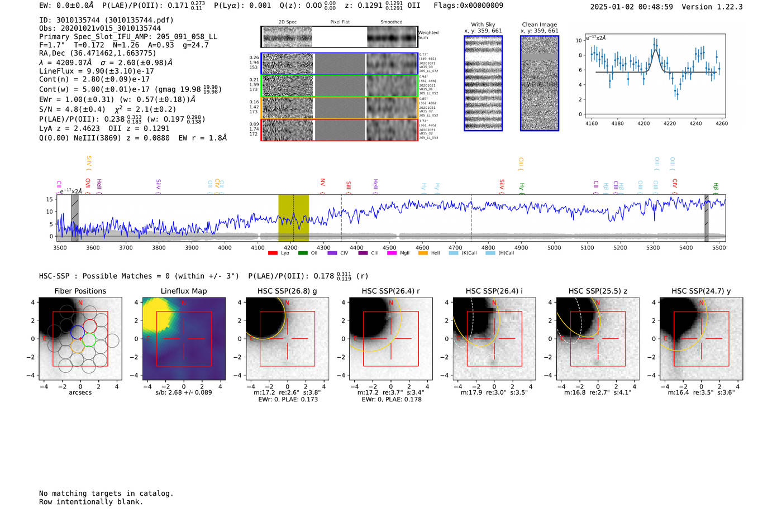Select the orange HeII legend swatch
The image size is (782, 532).
pos(423,253)
